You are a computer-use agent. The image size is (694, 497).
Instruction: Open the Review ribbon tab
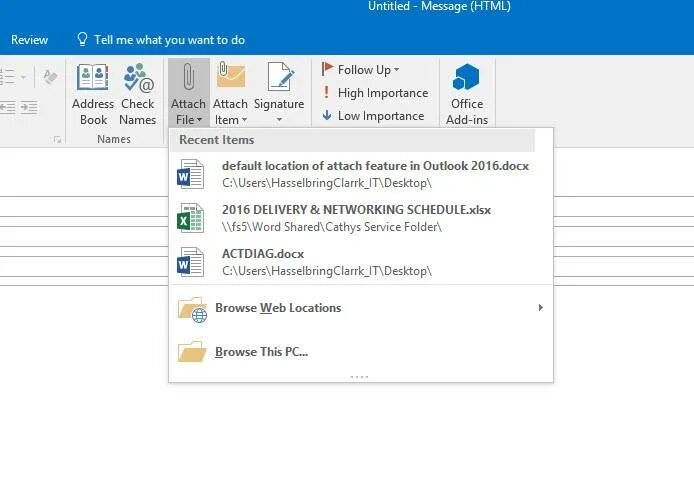(x=29, y=40)
